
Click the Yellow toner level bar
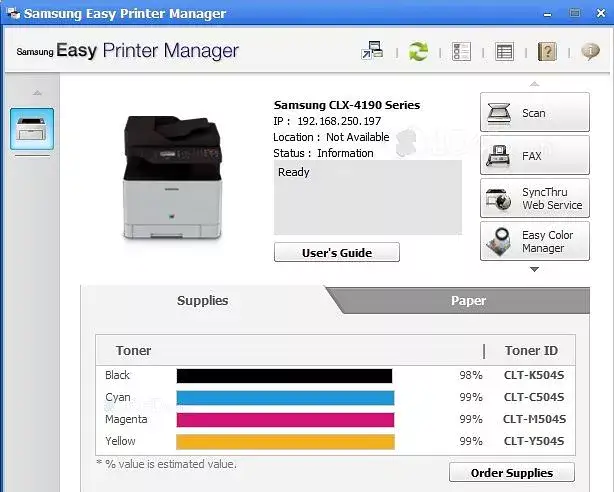coord(285,441)
